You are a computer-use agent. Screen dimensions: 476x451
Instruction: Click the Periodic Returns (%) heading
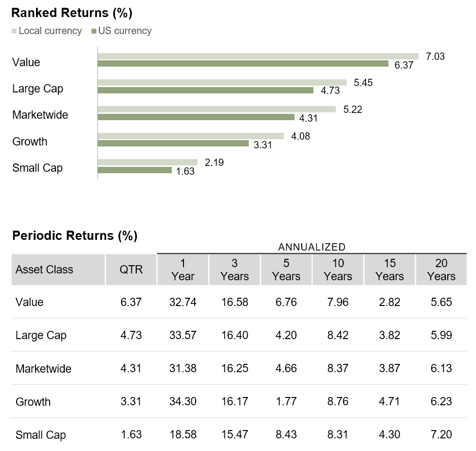tap(74, 236)
